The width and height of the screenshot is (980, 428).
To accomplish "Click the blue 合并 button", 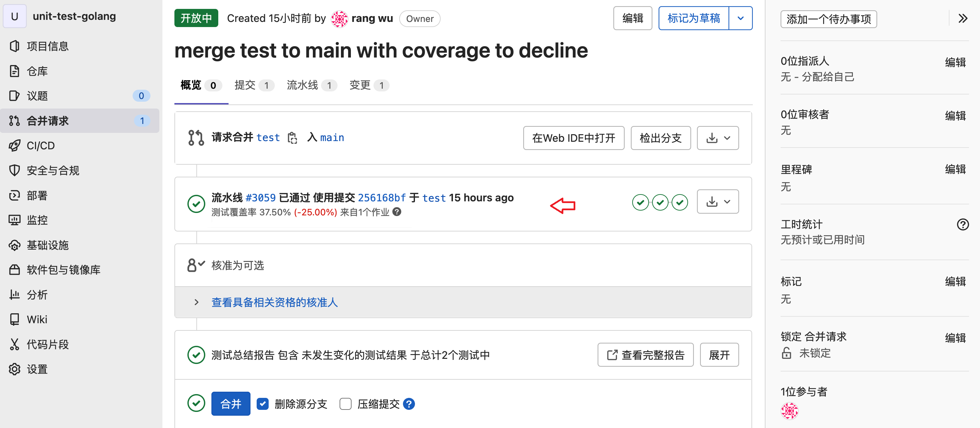I will coord(231,404).
